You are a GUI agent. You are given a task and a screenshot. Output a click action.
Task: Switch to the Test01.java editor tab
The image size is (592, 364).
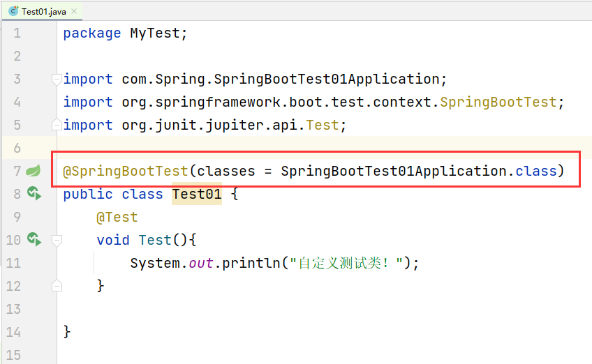[43, 11]
